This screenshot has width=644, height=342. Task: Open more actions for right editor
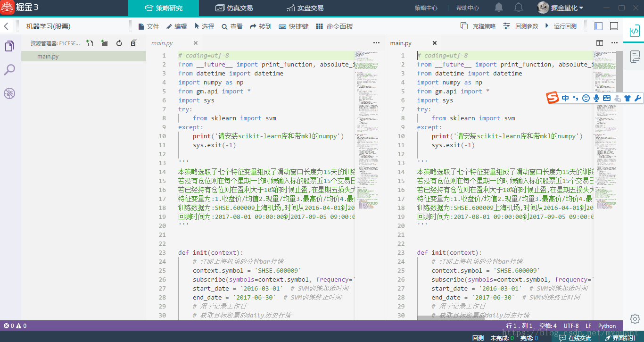614,43
